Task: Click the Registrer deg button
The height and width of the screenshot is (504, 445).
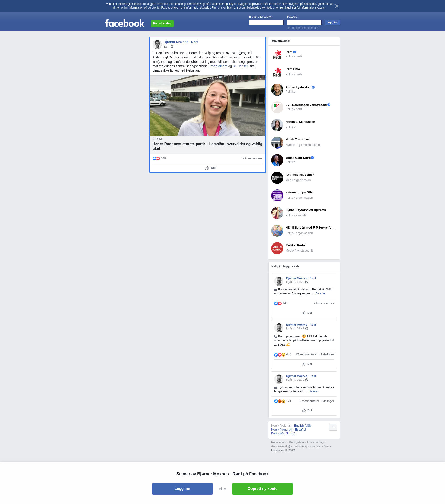Action: point(162,23)
